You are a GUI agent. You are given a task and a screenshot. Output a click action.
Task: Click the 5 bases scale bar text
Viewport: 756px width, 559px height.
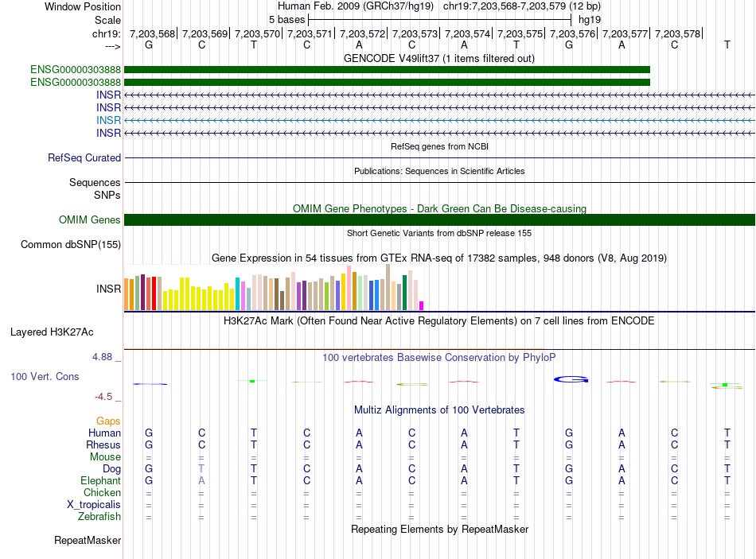point(286,20)
